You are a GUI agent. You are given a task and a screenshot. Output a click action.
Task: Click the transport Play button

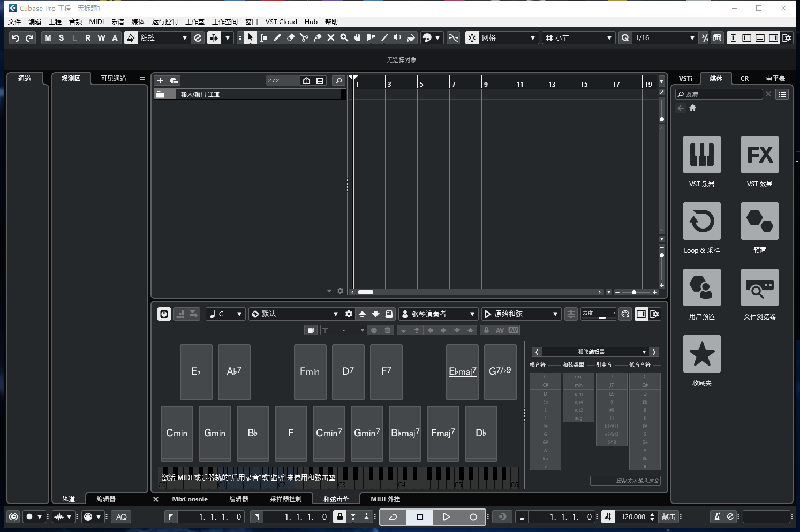pos(447,517)
